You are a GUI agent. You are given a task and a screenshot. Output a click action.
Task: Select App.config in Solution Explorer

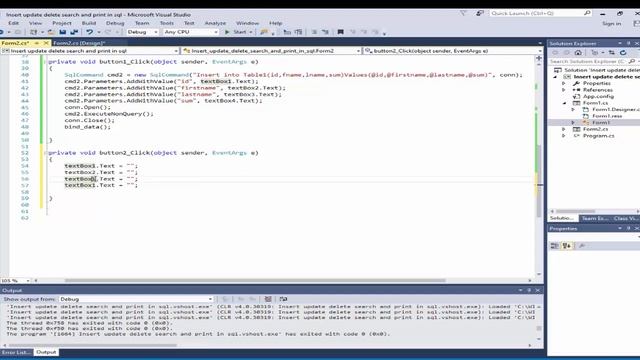pyautogui.click(x=598, y=96)
